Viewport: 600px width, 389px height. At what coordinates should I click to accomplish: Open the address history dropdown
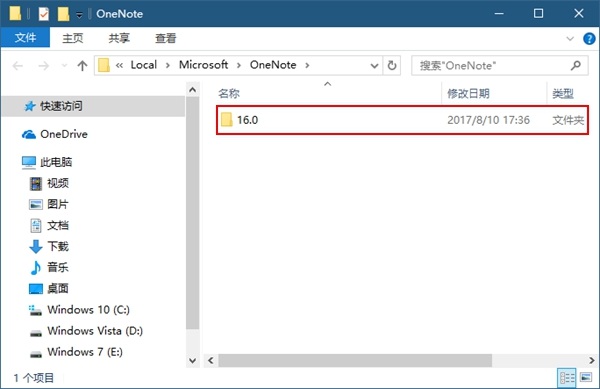coord(375,66)
